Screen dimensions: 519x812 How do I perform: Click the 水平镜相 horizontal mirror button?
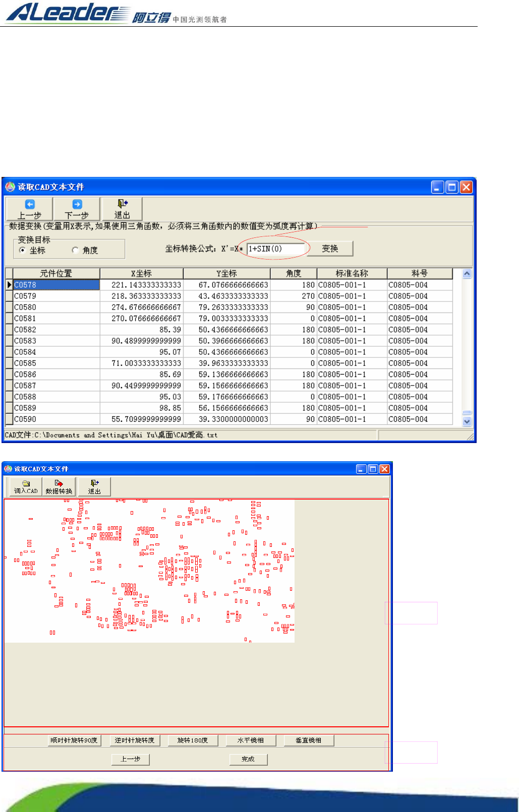coord(251,740)
